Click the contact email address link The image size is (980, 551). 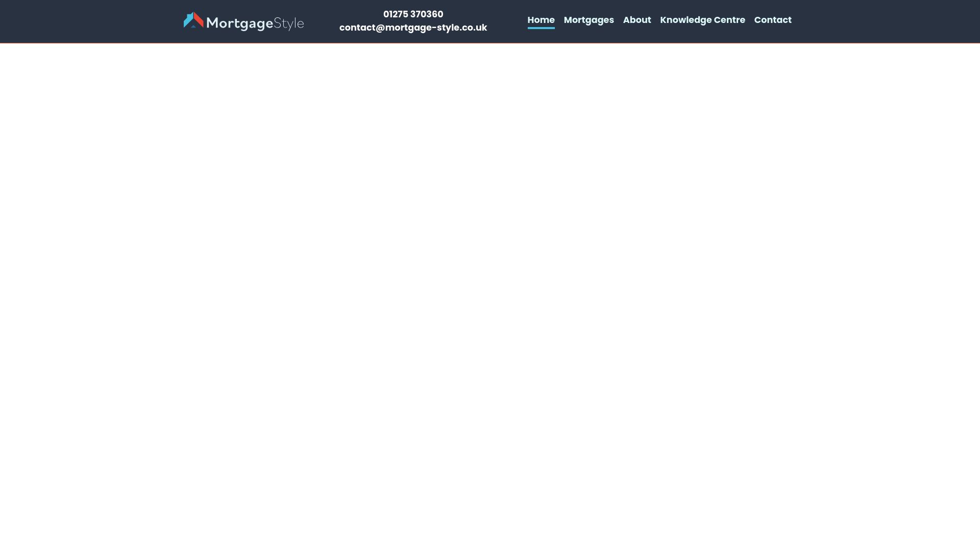(x=413, y=27)
